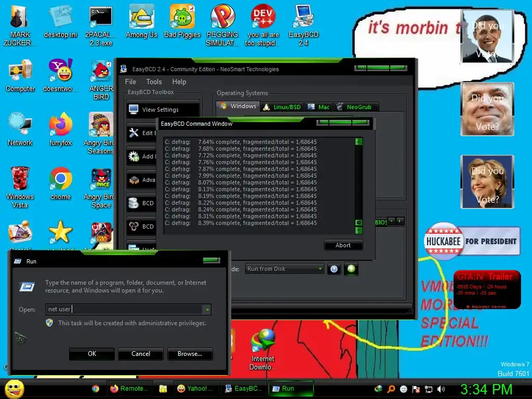The height and width of the screenshot is (399, 532).
Task: Open the Help menu in EasyBCD
Action: click(x=179, y=82)
